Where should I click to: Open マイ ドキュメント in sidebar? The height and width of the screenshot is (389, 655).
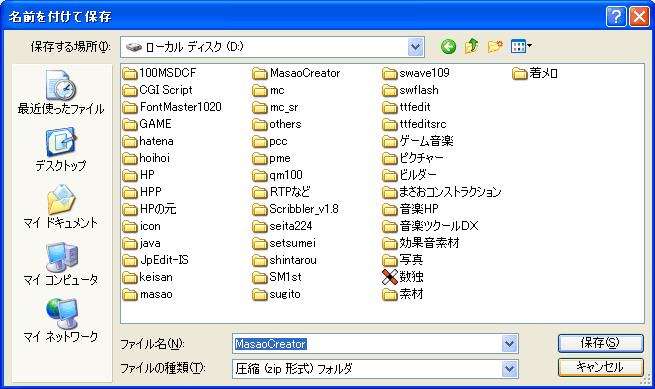(x=61, y=206)
